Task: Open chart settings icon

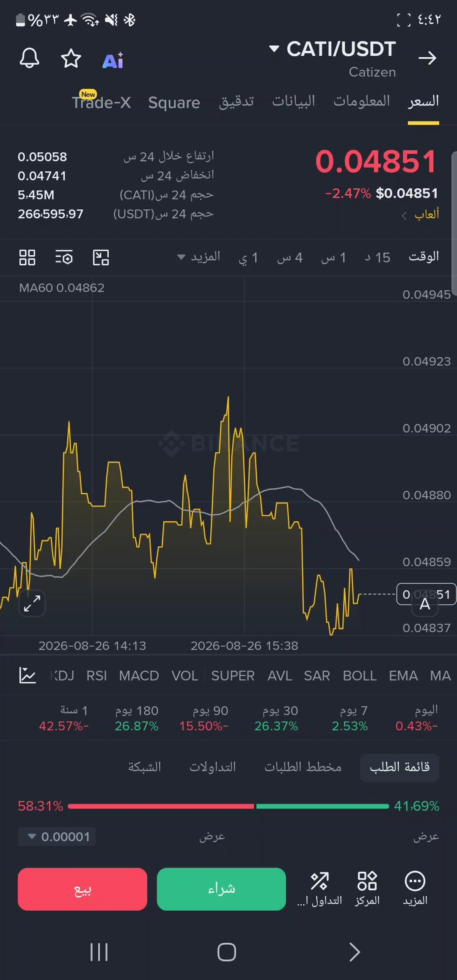Action: point(64,257)
